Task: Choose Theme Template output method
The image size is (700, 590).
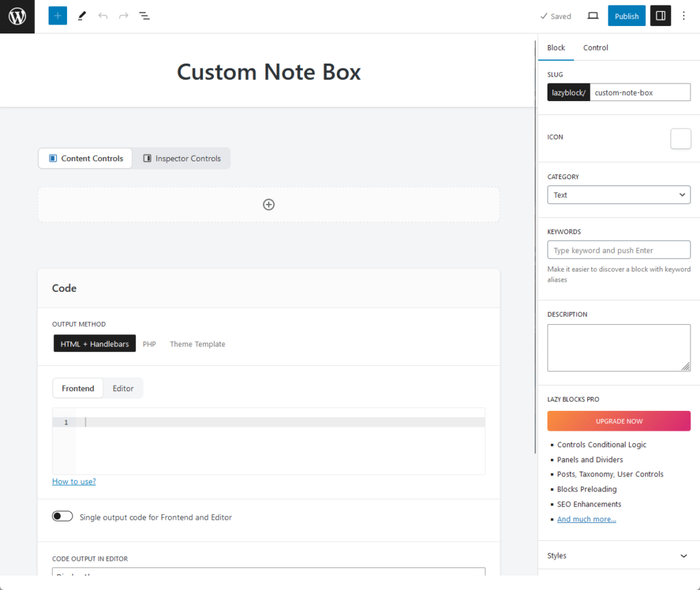Action: (198, 344)
